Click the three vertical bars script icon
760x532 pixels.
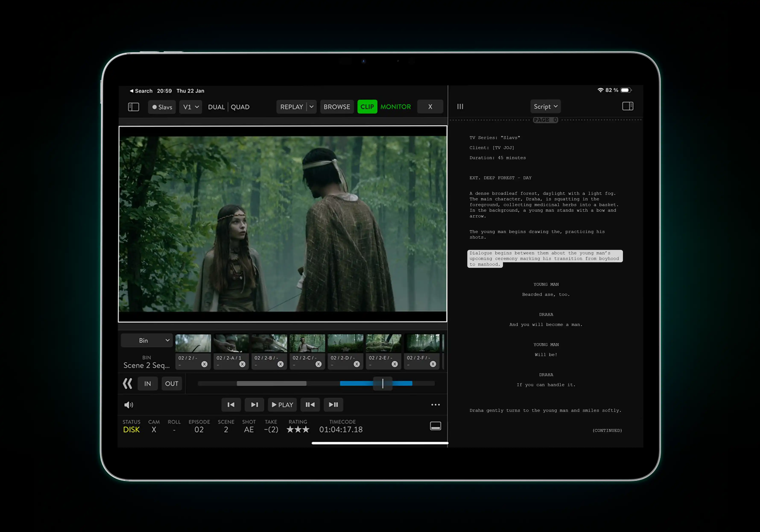[x=460, y=107]
